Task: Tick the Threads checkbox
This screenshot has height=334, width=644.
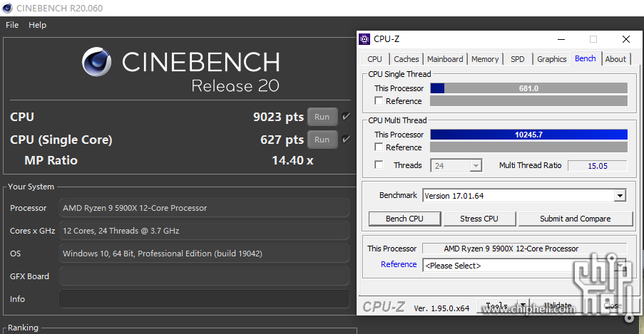Action: [x=379, y=165]
